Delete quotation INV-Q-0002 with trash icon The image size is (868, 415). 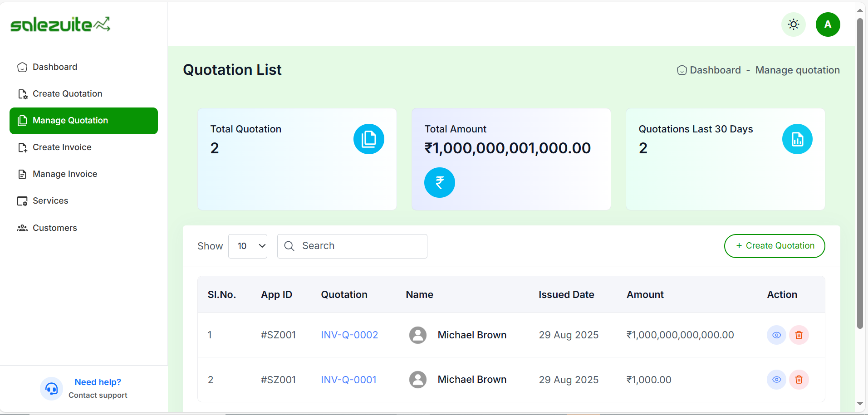click(799, 335)
